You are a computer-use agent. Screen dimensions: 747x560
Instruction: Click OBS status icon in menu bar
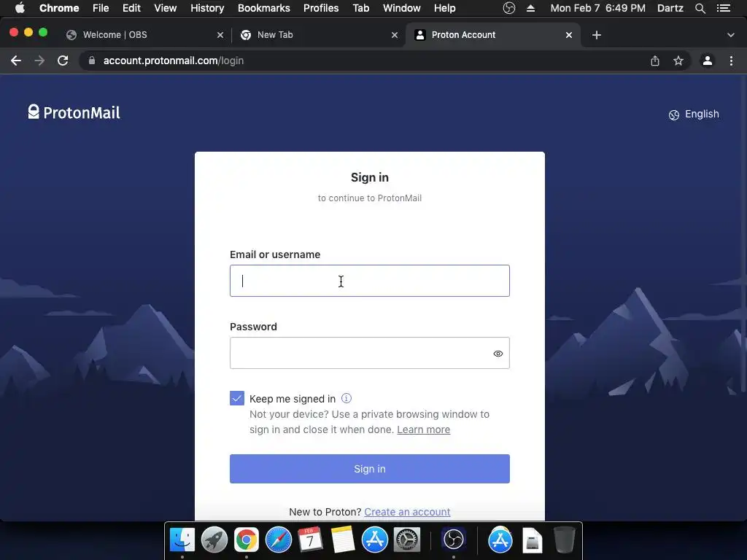coord(508,8)
